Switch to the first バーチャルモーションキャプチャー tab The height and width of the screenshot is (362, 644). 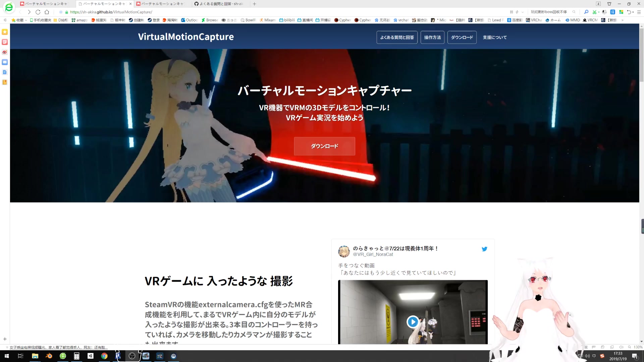click(x=46, y=4)
